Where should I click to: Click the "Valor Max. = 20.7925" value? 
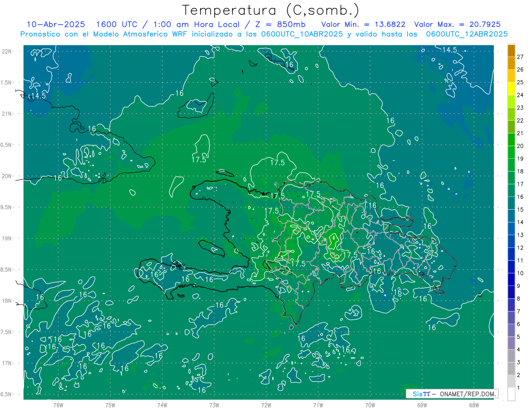pos(457,24)
